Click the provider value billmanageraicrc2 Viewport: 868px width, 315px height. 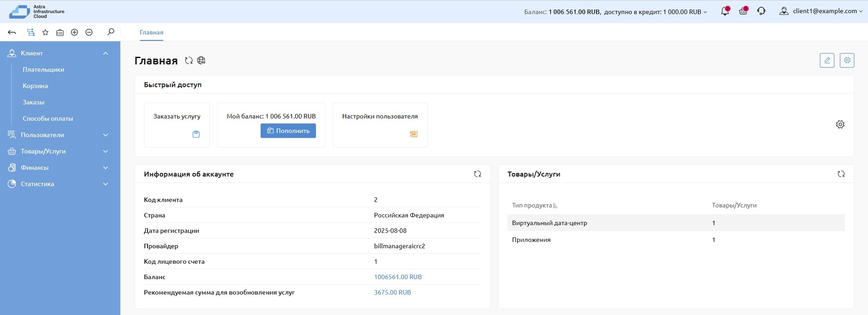coord(399,246)
